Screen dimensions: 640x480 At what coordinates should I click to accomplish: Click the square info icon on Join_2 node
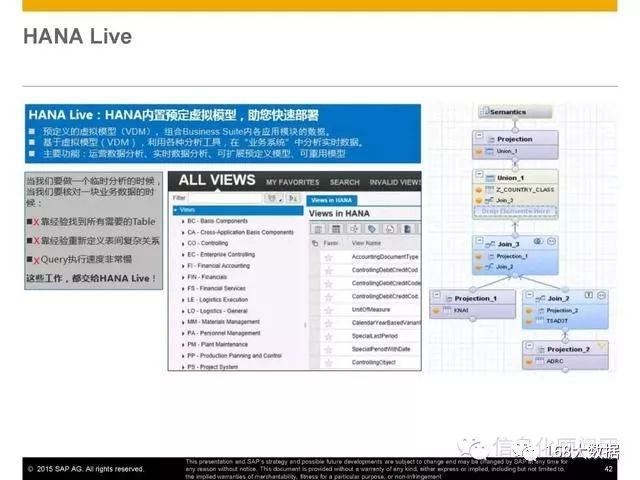click(589, 295)
